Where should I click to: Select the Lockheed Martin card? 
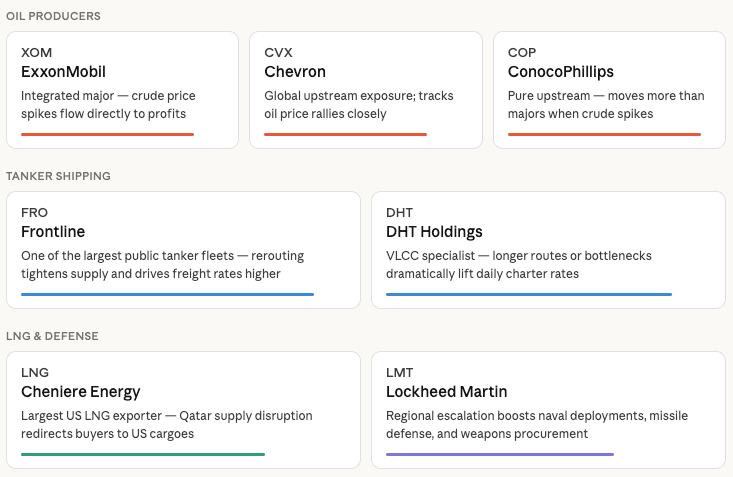pyautogui.click(x=548, y=410)
